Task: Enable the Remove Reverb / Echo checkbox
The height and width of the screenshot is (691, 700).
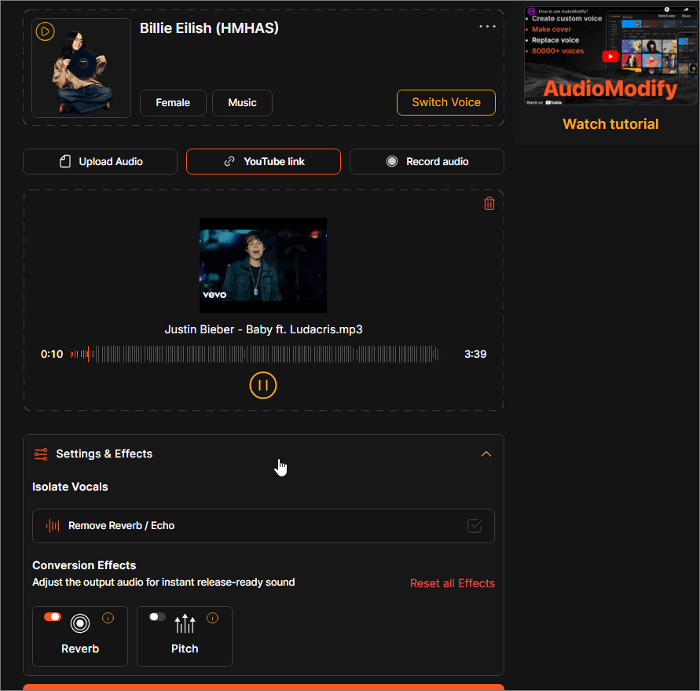Action: [474, 526]
